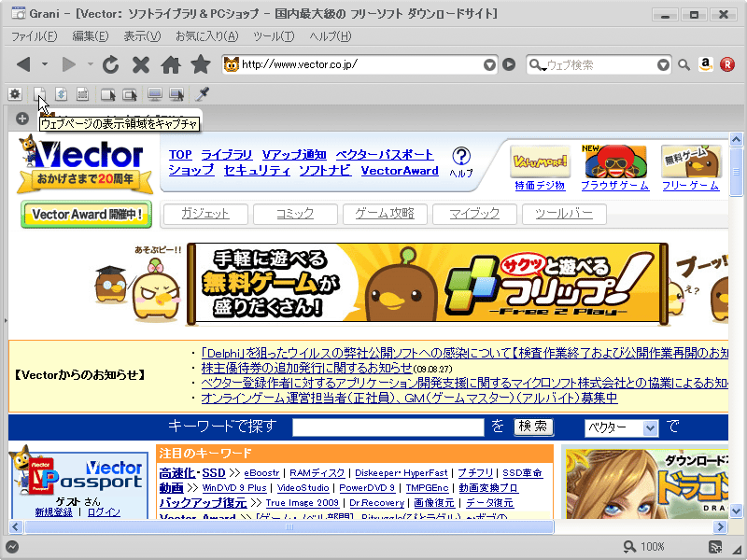Open the ソフトナビ link
747x560 pixels.
pyautogui.click(x=325, y=171)
